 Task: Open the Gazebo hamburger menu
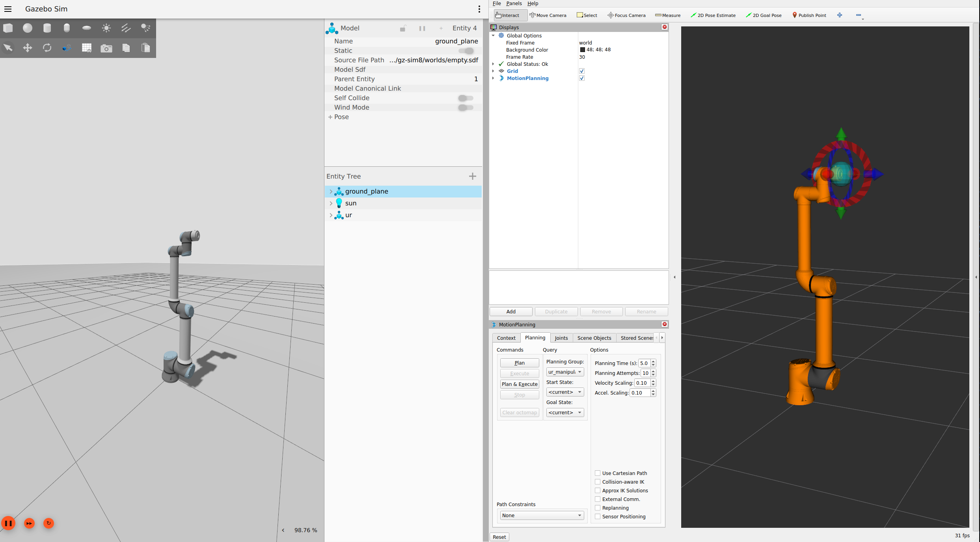(8, 9)
